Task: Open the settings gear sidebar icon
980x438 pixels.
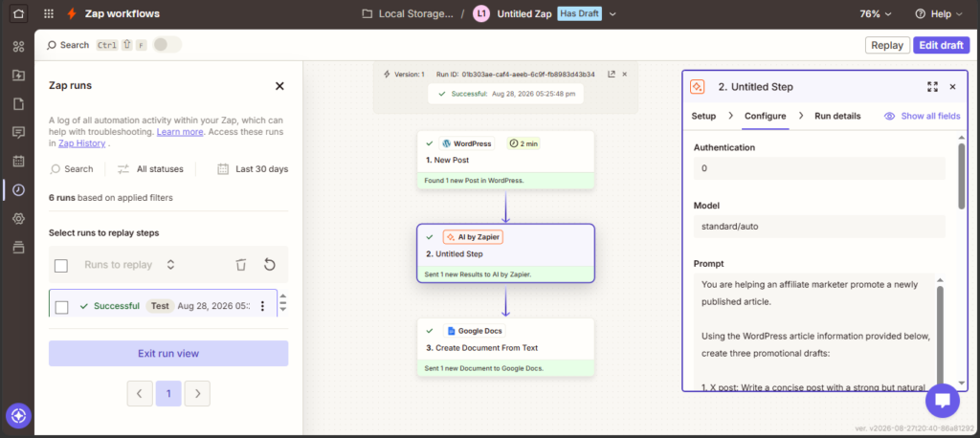Action: pyautogui.click(x=18, y=219)
